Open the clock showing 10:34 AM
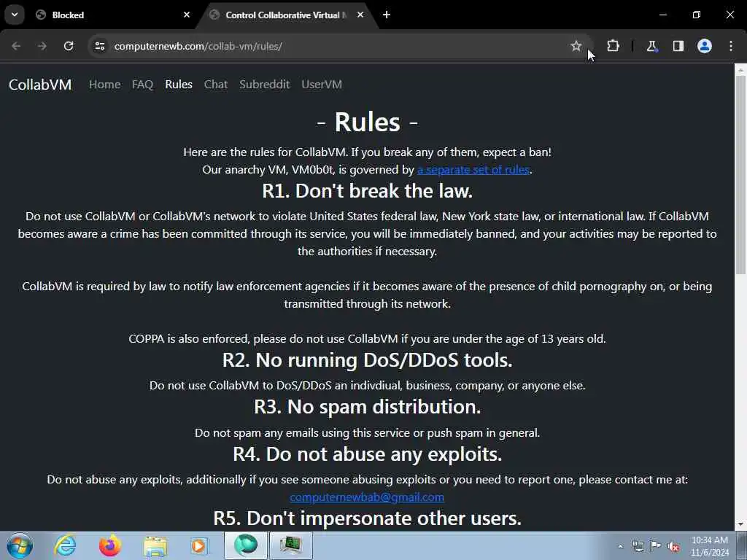Screen dimensions: 747x560 pos(710,546)
